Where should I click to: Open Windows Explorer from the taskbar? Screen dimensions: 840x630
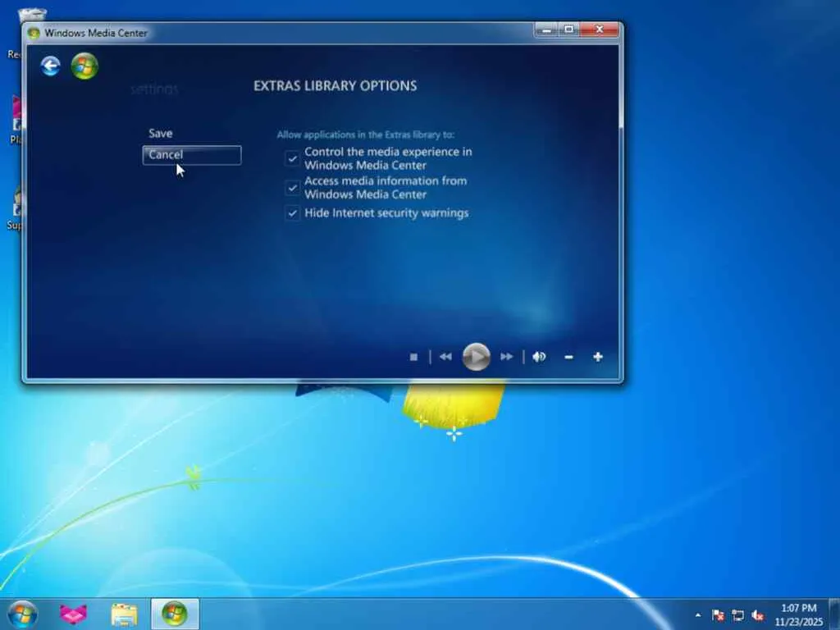[125, 614]
